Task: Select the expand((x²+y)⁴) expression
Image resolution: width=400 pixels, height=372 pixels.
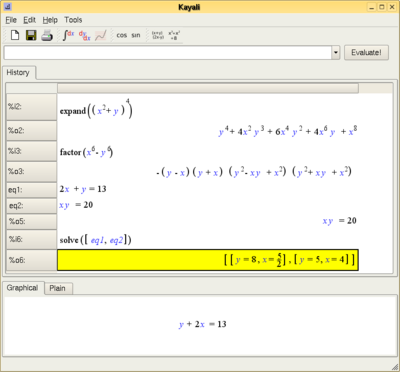Action: click(96, 109)
